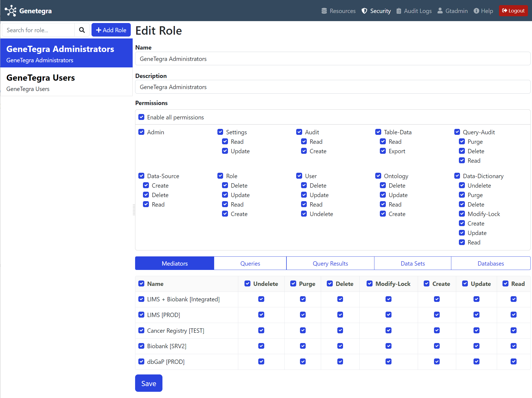Click the search magnifier icon button
532x398 pixels.
(x=82, y=30)
